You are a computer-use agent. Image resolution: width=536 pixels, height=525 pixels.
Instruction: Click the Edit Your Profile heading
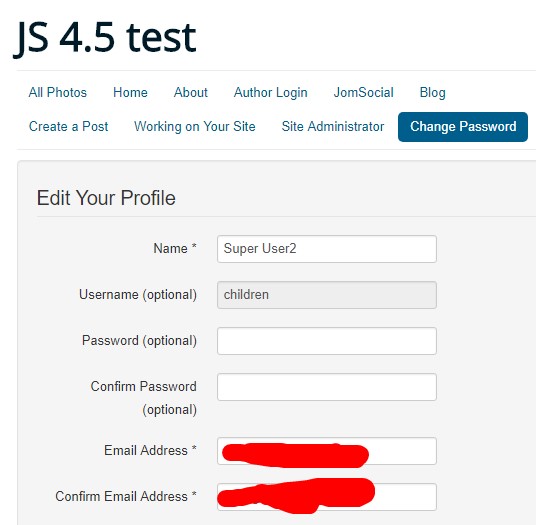106,198
